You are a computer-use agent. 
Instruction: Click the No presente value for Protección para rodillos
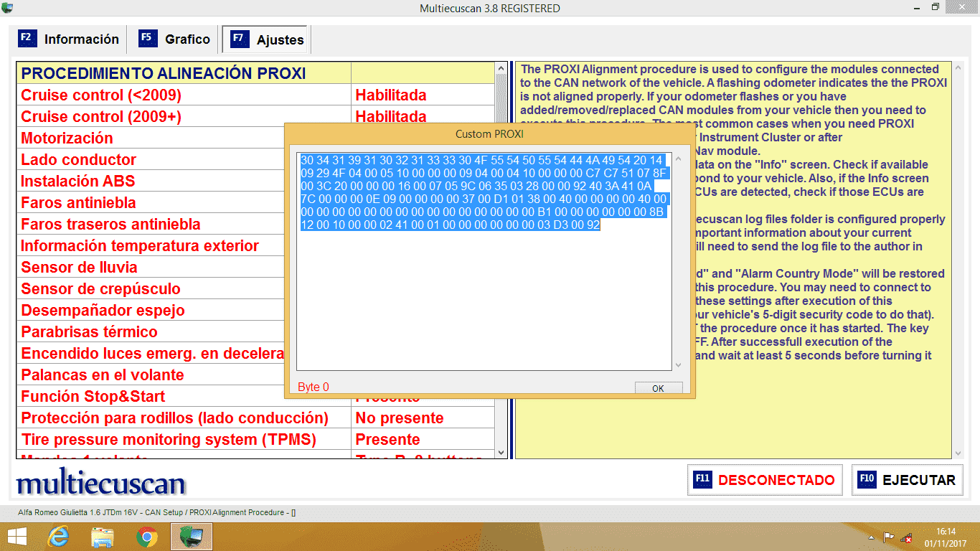[400, 418]
